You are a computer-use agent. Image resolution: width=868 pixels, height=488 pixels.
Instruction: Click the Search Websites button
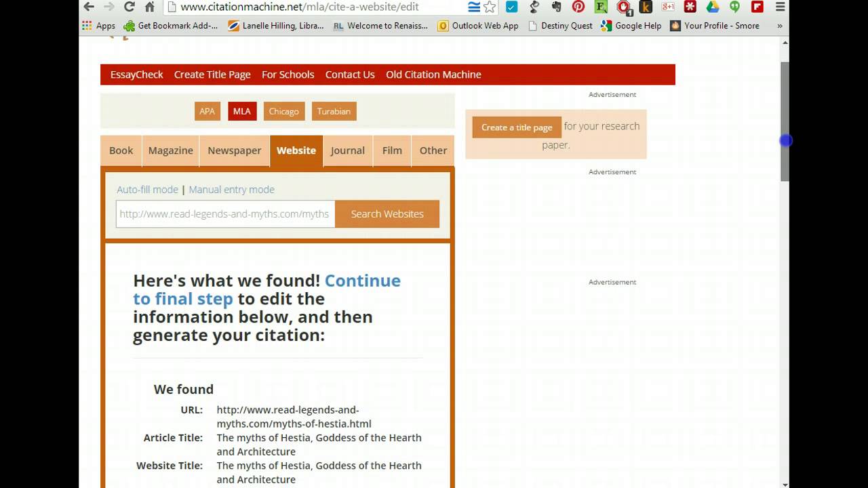(387, 214)
